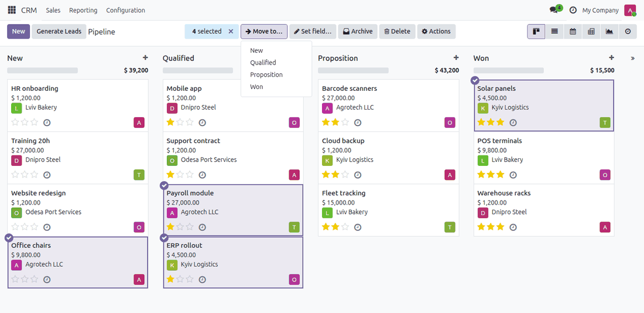This screenshot has width=644, height=313.
Task: Add a card in the Won column
Action: pos(611,57)
